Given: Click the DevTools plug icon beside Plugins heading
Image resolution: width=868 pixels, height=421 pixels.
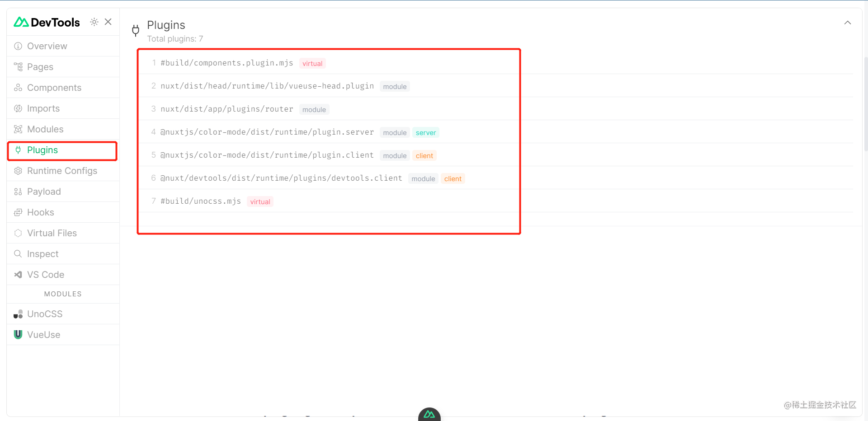Looking at the screenshot, I should 135,30.
